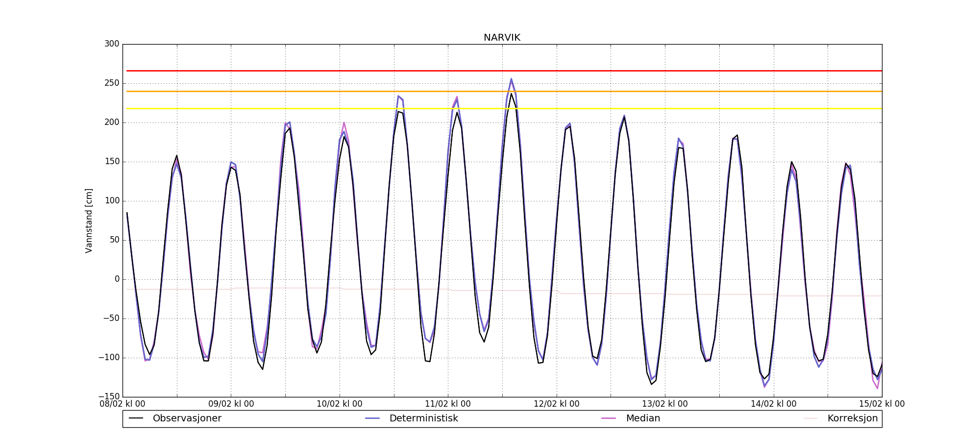Click the orange horizontal threshold line

point(504,92)
